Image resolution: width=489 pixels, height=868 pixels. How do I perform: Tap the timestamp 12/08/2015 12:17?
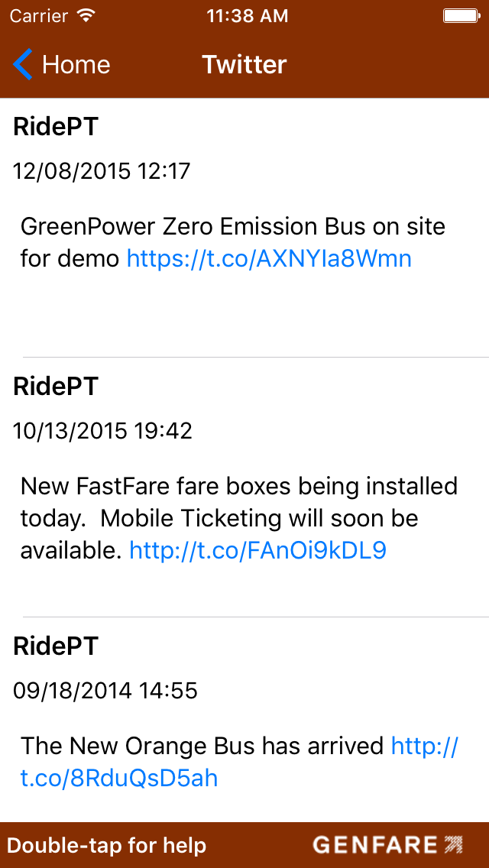pyautogui.click(x=102, y=170)
